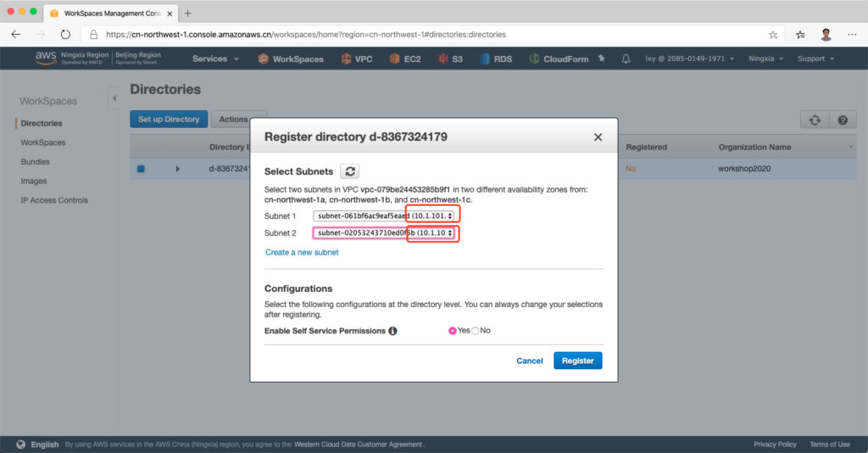
Task: Click the refresh subnets icon
Action: (x=349, y=171)
